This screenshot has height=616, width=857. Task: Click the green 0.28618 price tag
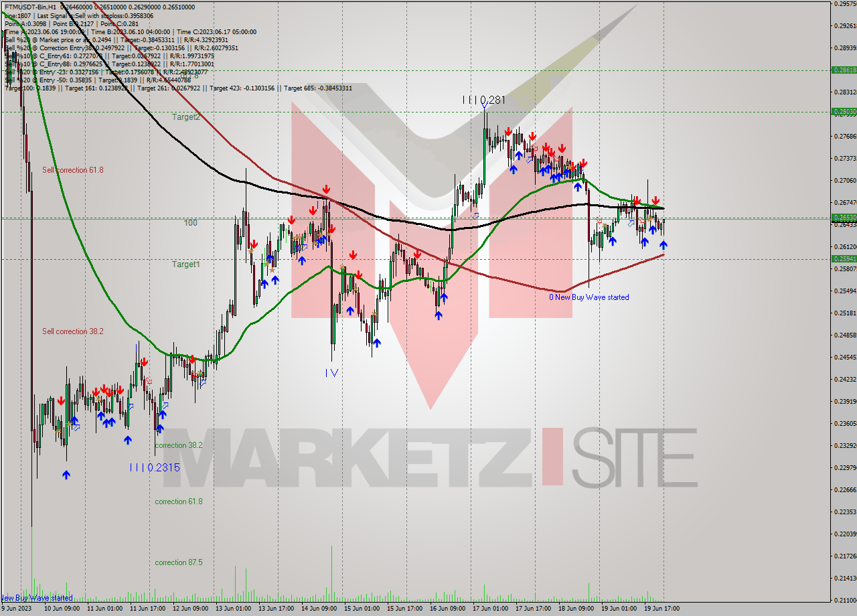pyautogui.click(x=844, y=70)
